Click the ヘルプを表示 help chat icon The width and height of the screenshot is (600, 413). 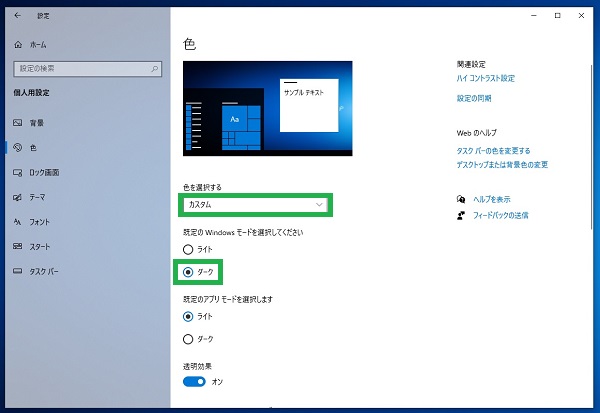[461, 199]
